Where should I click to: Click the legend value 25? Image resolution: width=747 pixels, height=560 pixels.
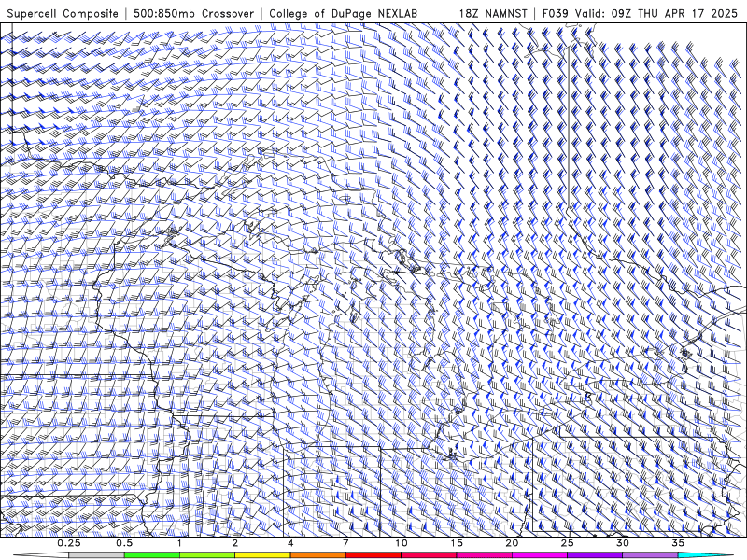point(568,543)
